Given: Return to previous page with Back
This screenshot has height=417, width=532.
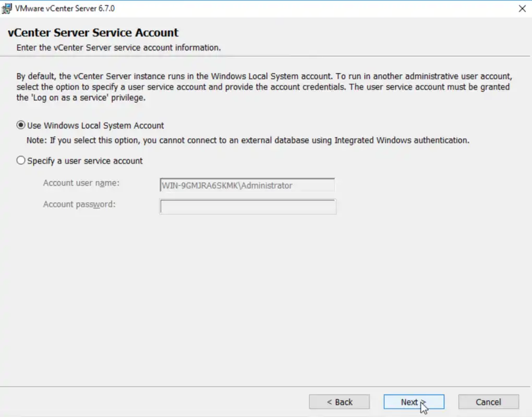Looking at the screenshot, I should pos(340,402).
